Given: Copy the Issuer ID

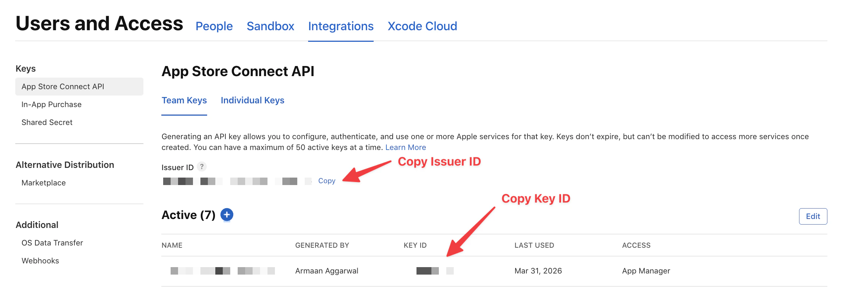Looking at the screenshot, I should [326, 181].
